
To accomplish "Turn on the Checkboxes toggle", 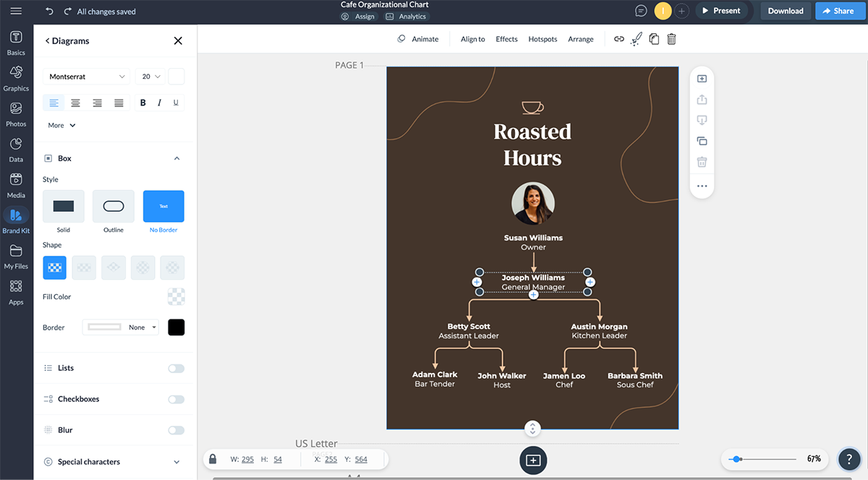I will [176, 399].
